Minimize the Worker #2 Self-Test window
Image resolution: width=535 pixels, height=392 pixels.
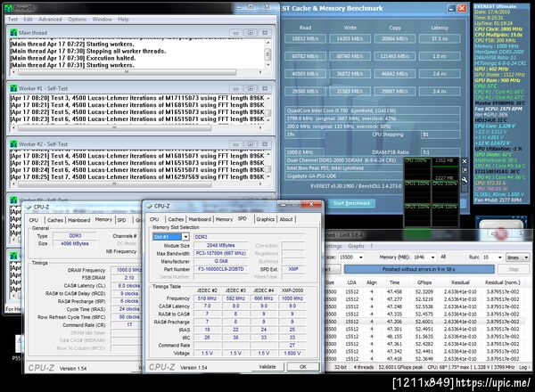(235, 143)
